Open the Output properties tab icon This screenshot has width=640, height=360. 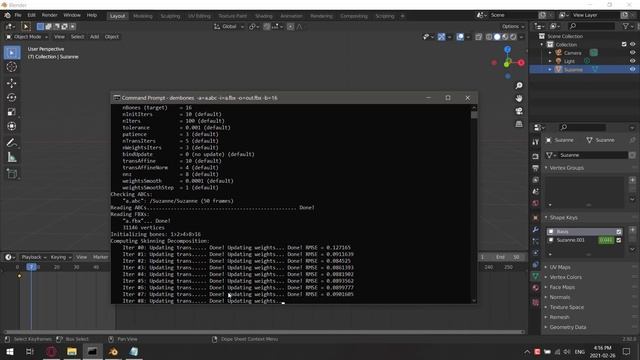click(536, 168)
